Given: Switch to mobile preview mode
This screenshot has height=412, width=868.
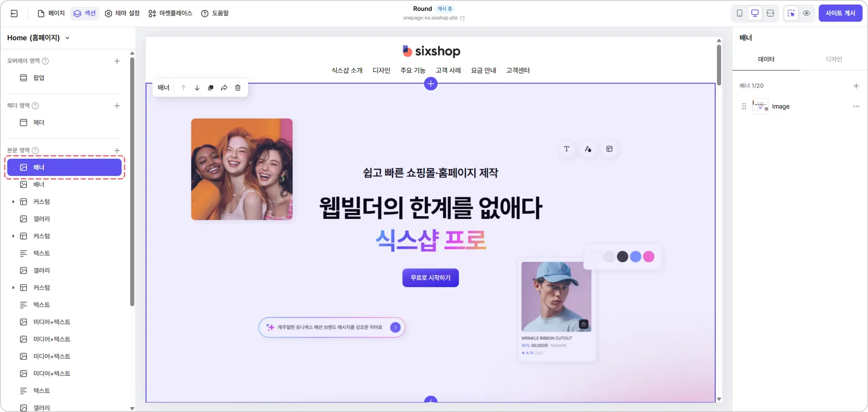Looking at the screenshot, I should pyautogui.click(x=740, y=13).
